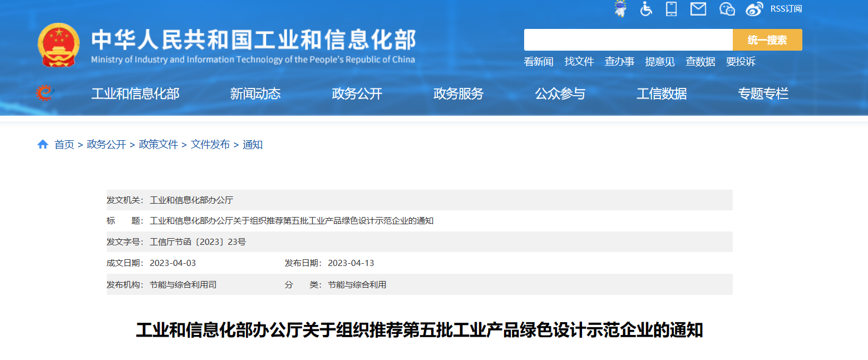The image size is (868, 360).
Task: Open the envelope mail icon
Action: click(x=698, y=8)
